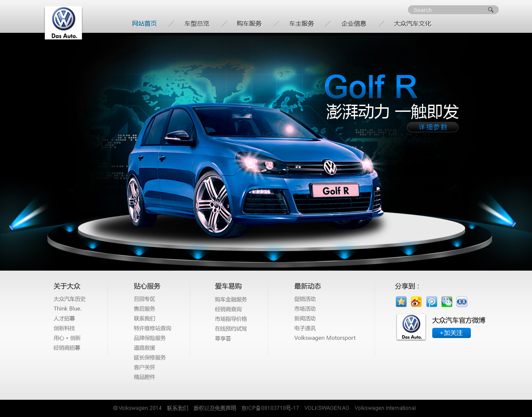Open the 车主服务 menu item
The height and width of the screenshot is (417, 532).
pyautogui.click(x=301, y=24)
